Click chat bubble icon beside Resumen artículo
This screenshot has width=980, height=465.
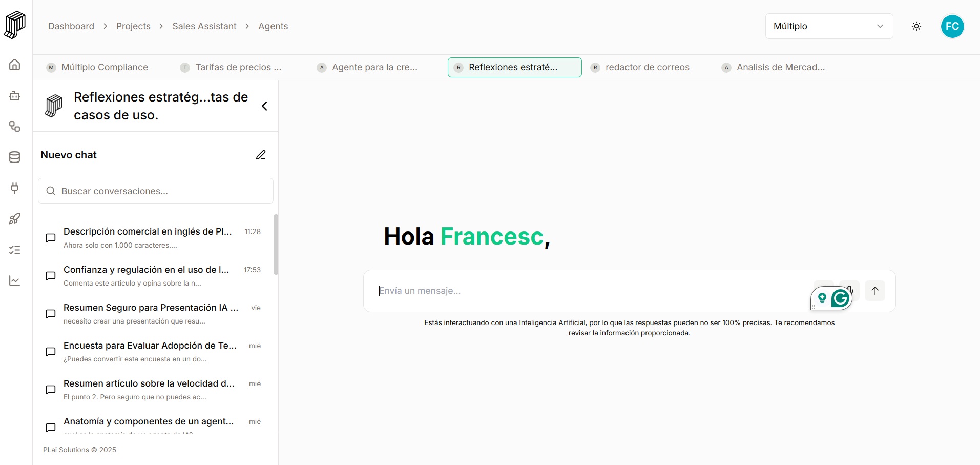[51, 390]
